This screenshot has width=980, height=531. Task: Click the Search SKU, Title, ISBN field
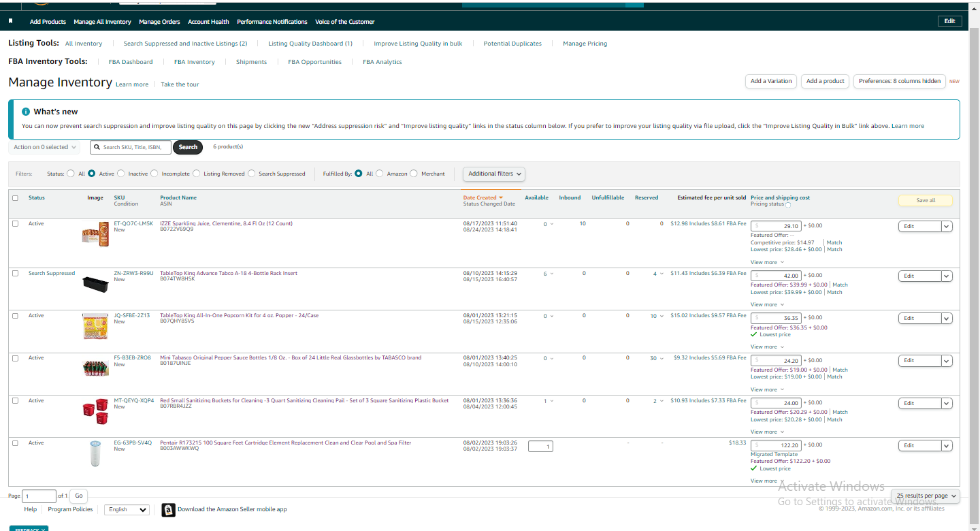click(130, 147)
